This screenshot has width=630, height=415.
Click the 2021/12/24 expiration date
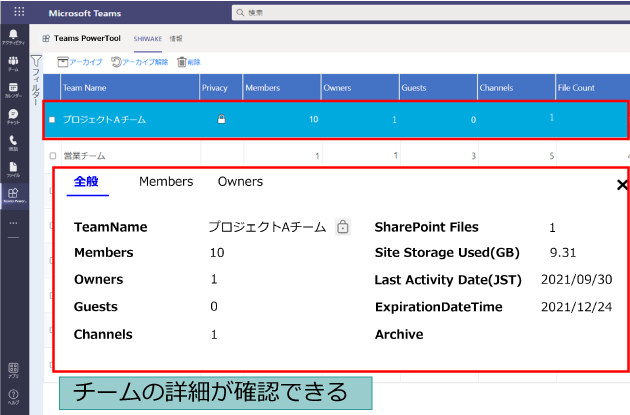[x=577, y=307]
